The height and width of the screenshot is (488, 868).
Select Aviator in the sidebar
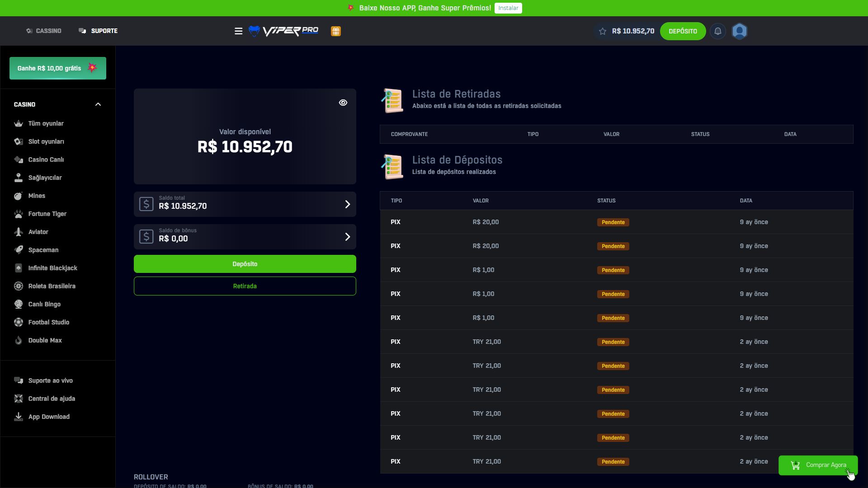pyautogui.click(x=38, y=232)
